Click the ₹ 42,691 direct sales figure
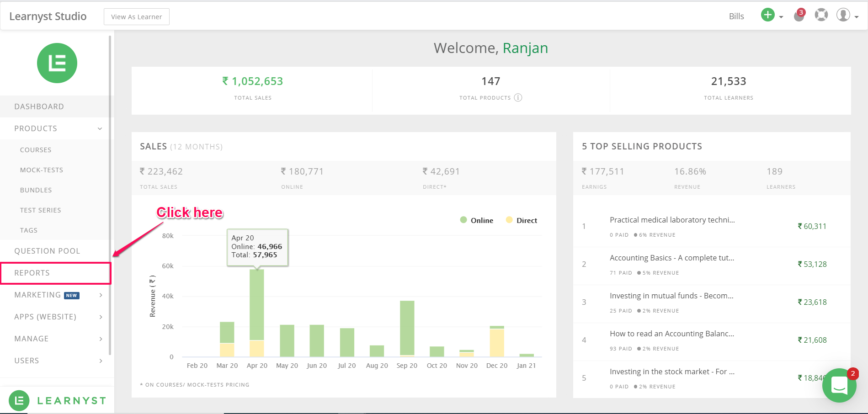 (x=441, y=171)
